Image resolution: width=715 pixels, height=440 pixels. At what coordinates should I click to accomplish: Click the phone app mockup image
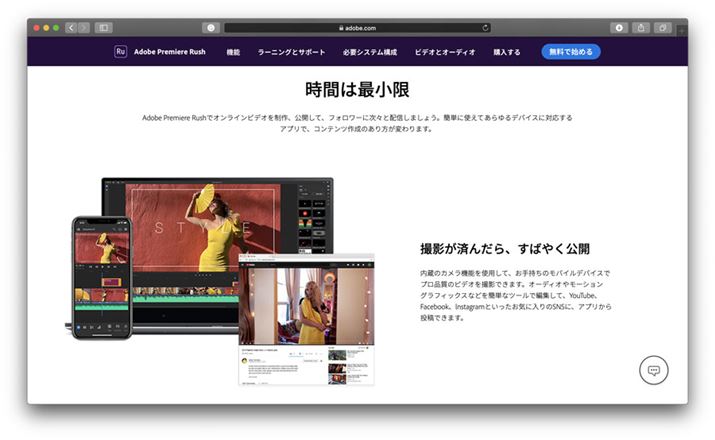102,278
